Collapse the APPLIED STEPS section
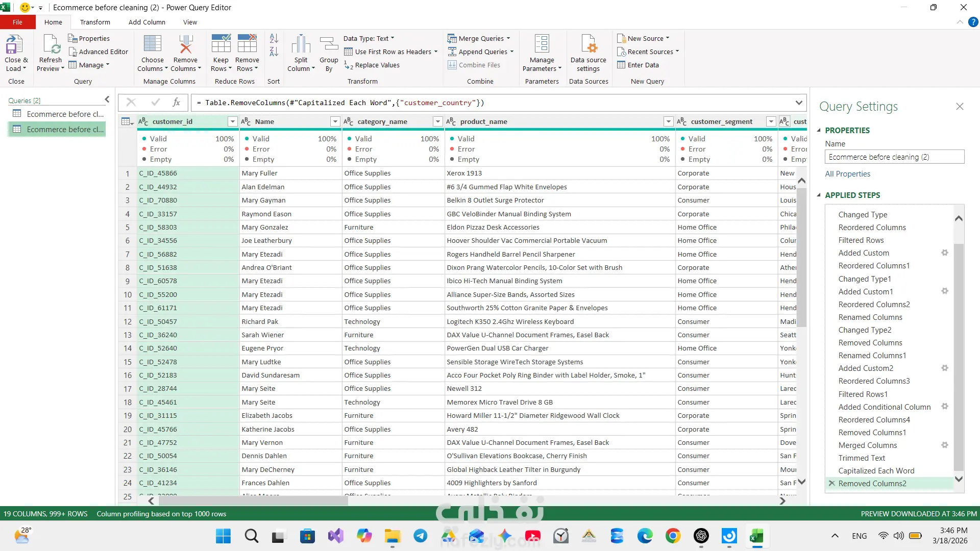The height and width of the screenshot is (551, 980). click(x=819, y=195)
